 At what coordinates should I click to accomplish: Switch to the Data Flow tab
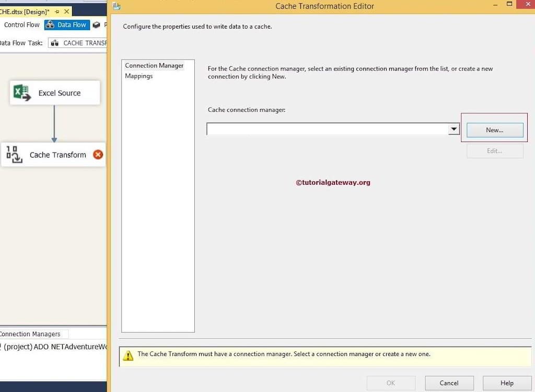click(x=67, y=25)
